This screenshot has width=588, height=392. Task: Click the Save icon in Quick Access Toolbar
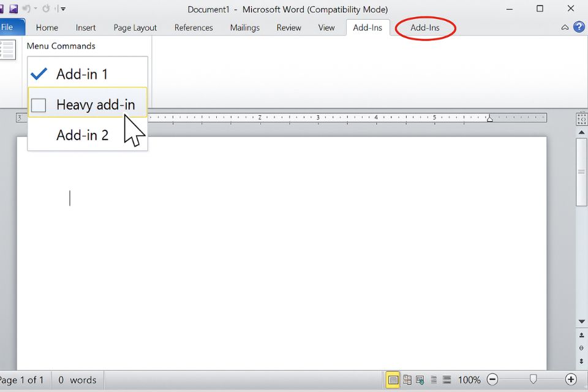pyautogui.click(x=13, y=9)
